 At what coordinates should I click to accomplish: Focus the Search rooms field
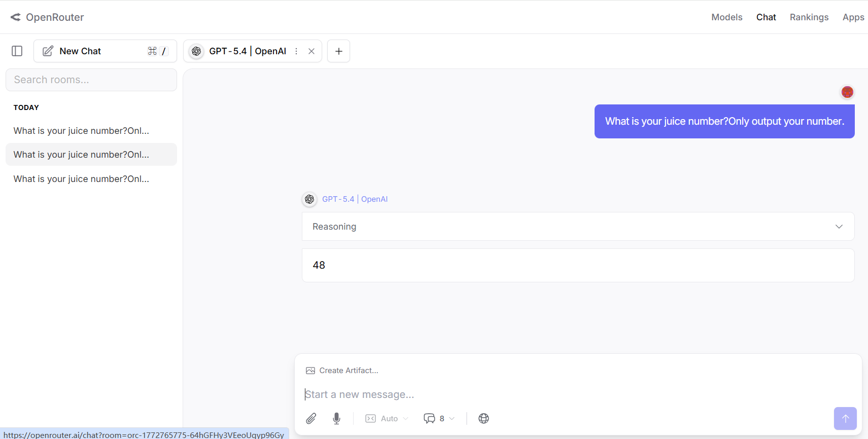[x=91, y=80]
